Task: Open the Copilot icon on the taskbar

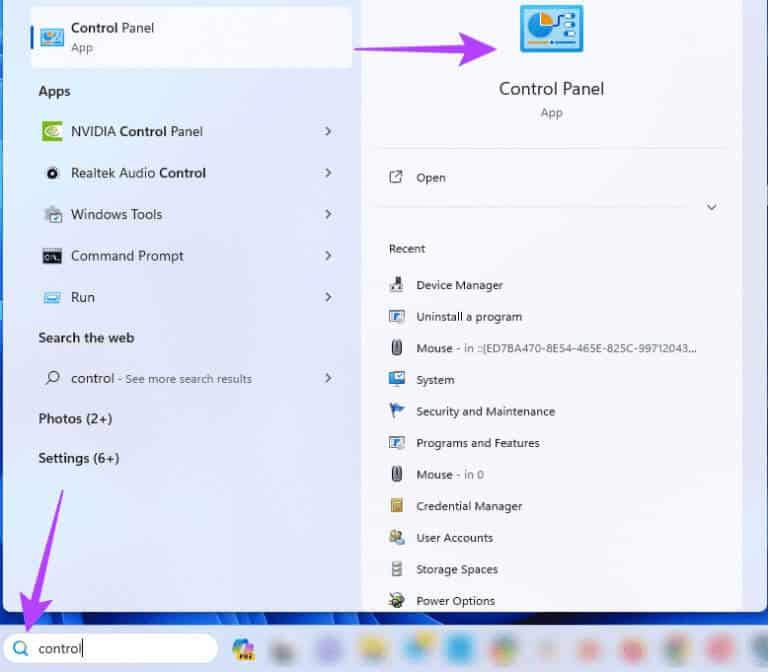Action: point(243,649)
